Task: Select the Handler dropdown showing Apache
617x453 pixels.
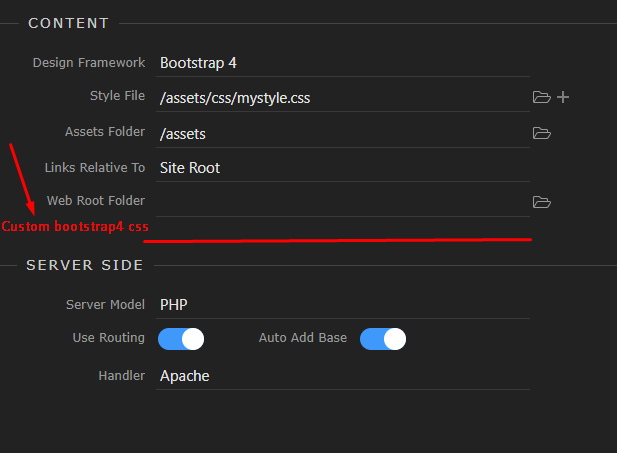Action: tap(343, 376)
